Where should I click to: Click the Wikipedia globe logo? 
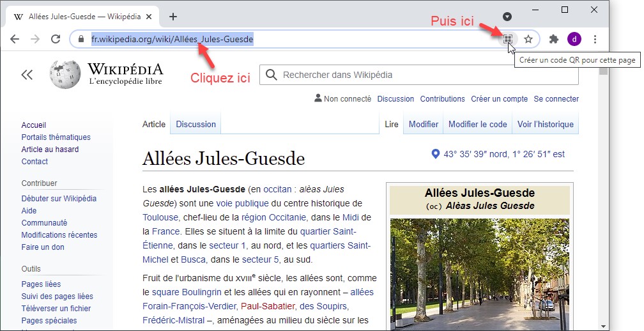click(65, 74)
